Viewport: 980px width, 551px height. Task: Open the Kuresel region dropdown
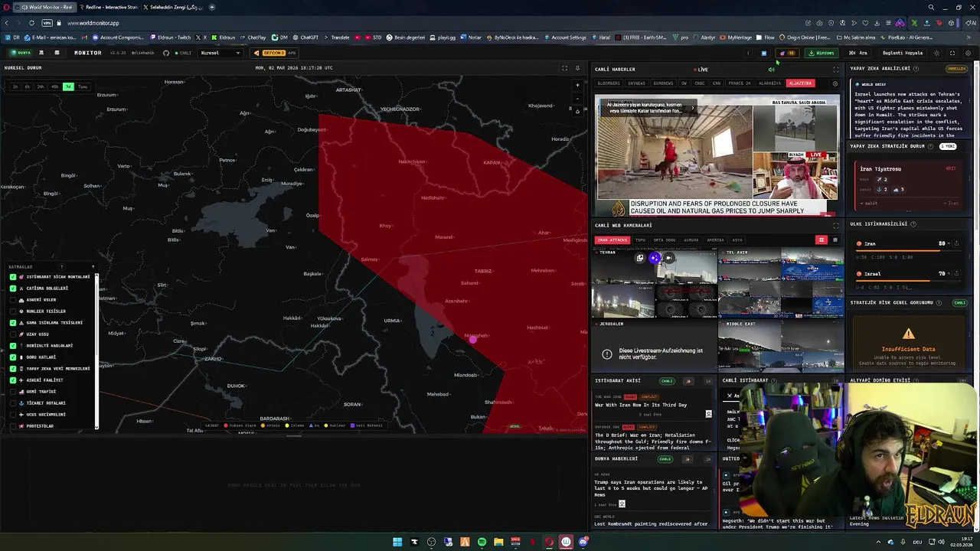pyautogui.click(x=220, y=53)
